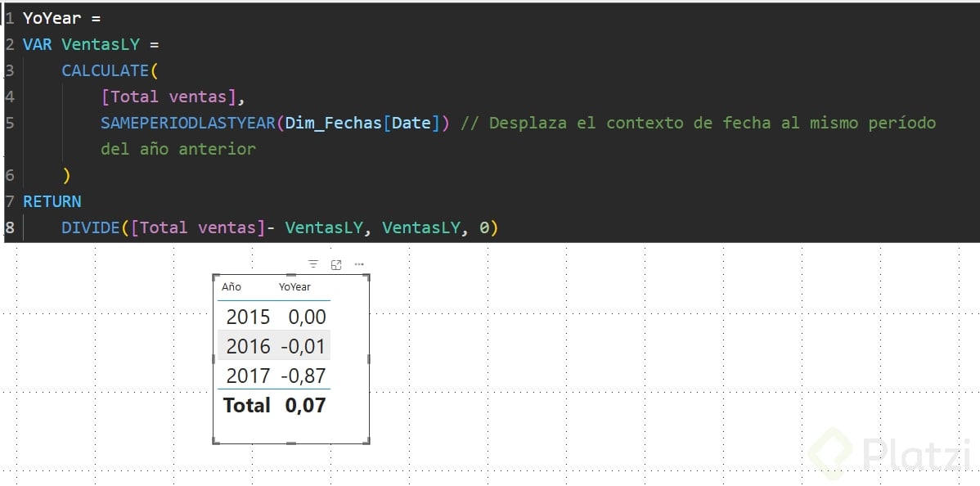Click the RETURN keyword
This screenshot has width=980, height=486.
52,202
